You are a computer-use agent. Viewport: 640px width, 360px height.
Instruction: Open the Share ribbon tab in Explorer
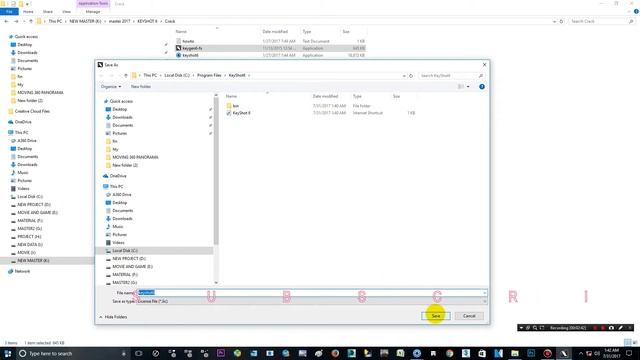click(x=47, y=12)
